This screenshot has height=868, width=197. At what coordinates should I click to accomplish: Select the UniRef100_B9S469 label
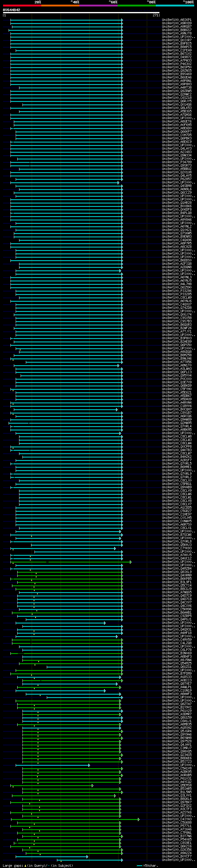[177, 74]
